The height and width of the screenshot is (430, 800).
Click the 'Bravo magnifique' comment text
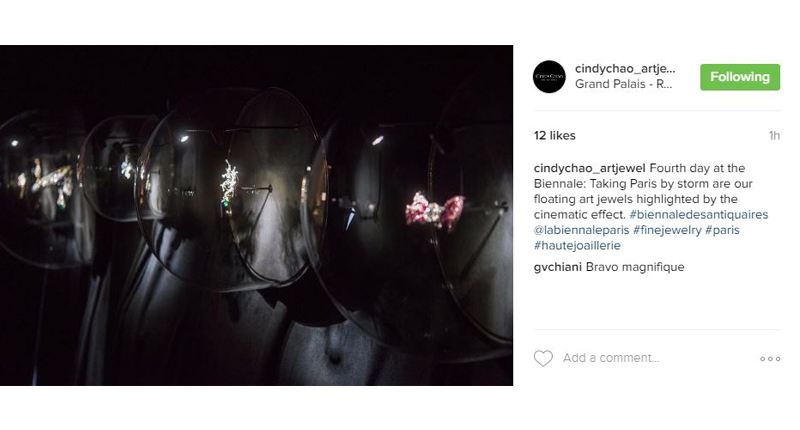tap(635, 267)
